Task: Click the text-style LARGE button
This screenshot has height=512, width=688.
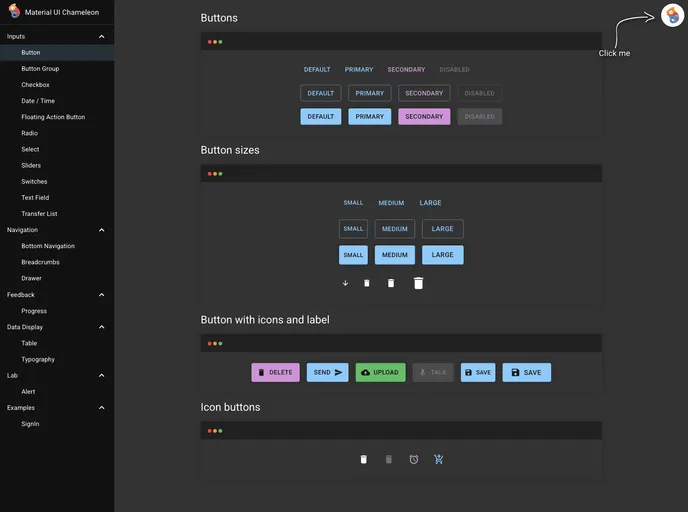Action: pos(430,203)
